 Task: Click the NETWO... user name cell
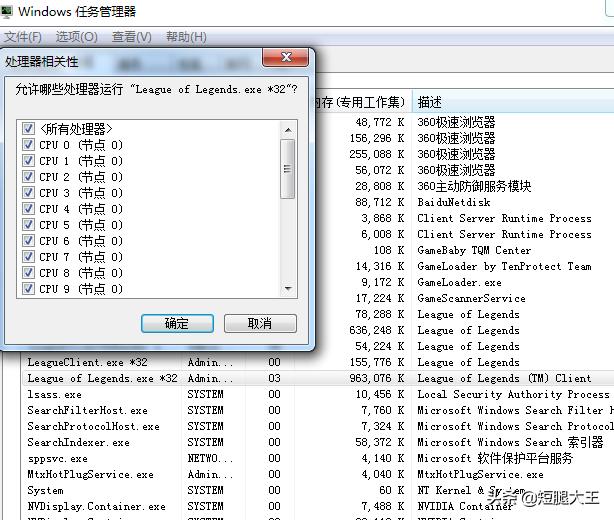click(210, 458)
